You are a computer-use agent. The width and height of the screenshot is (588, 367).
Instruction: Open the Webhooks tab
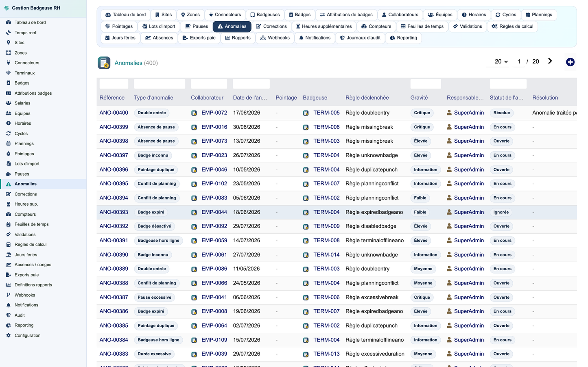[x=275, y=38]
